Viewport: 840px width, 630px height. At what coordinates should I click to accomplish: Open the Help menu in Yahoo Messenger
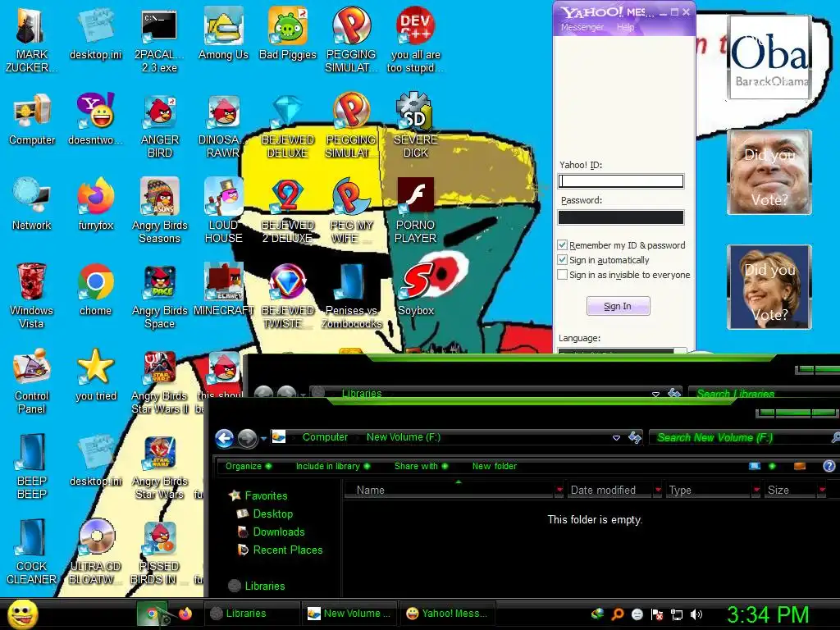pyautogui.click(x=625, y=27)
